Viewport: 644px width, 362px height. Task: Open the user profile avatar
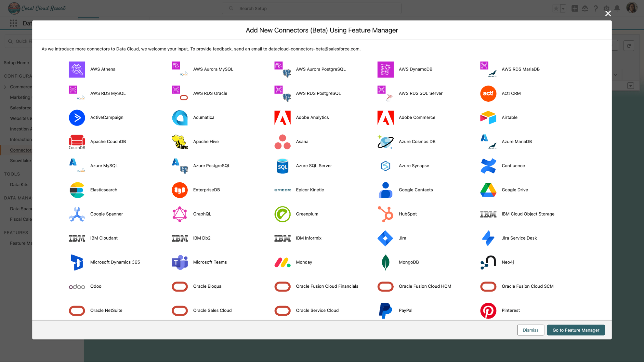(x=632, y=8)
